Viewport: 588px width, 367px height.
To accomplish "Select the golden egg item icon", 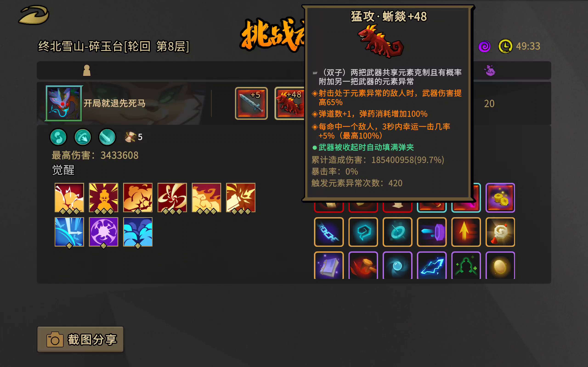I will coord(500,265).
